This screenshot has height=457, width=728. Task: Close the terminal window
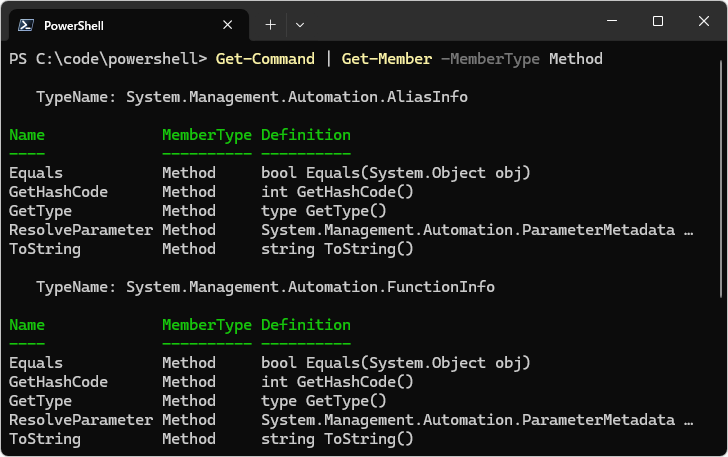coord(703,21)
